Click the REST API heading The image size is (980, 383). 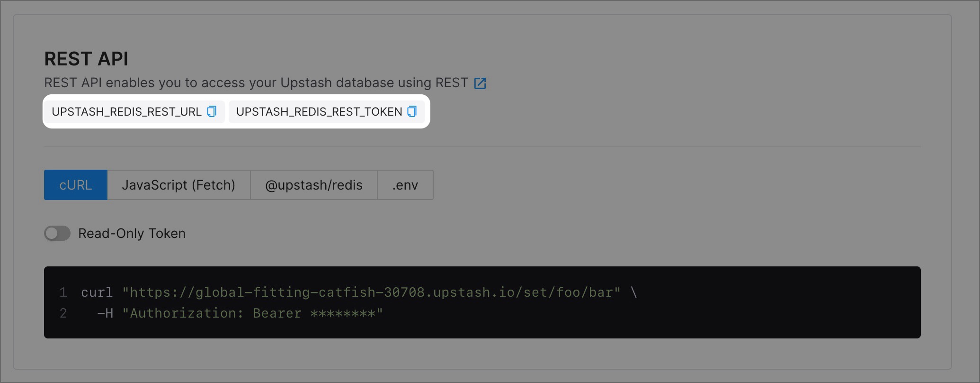86,59
